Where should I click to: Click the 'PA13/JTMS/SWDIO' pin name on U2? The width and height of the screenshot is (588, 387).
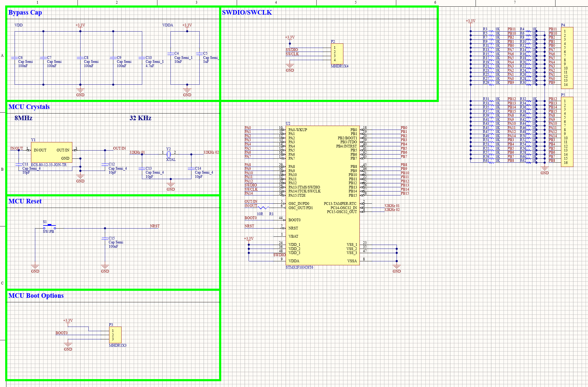[x=304, y=187]
